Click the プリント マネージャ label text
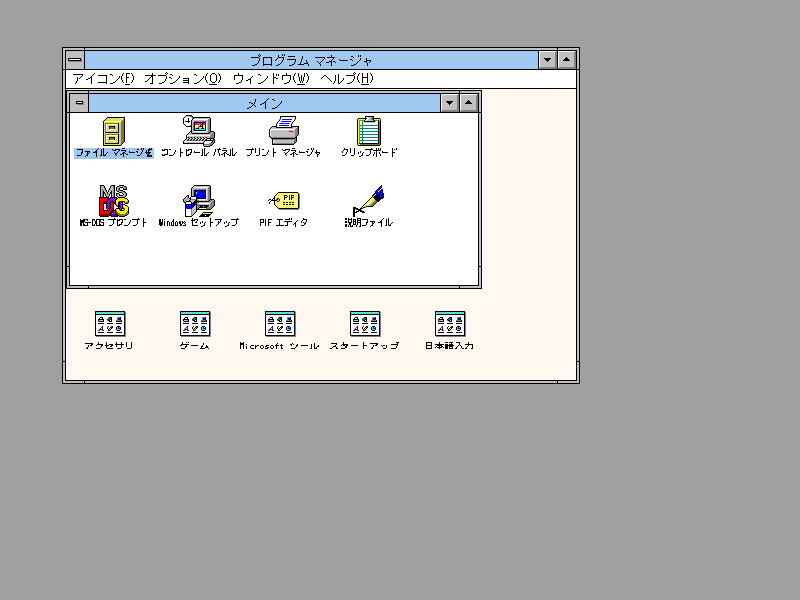 click(x=283, y=153)
